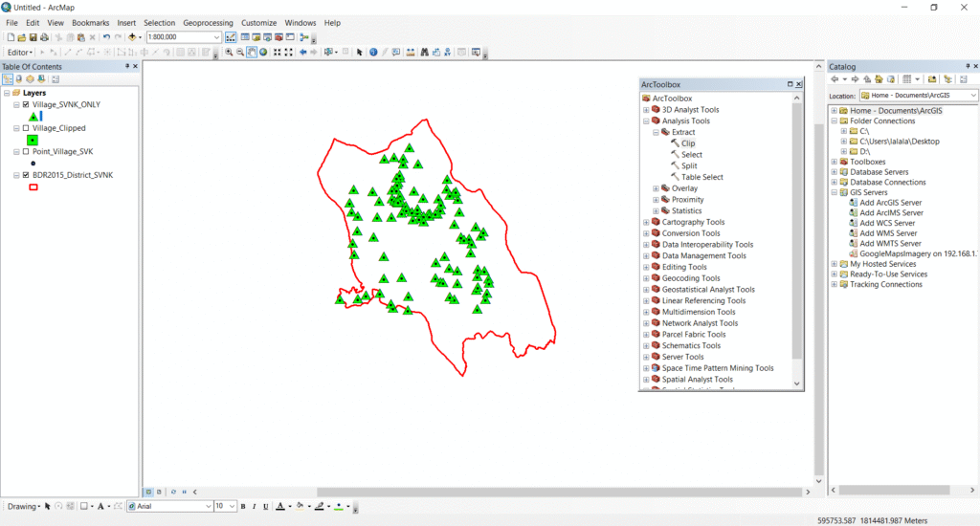Click the Undo arrow icon

pyautogui.click(x=106, y=37)
